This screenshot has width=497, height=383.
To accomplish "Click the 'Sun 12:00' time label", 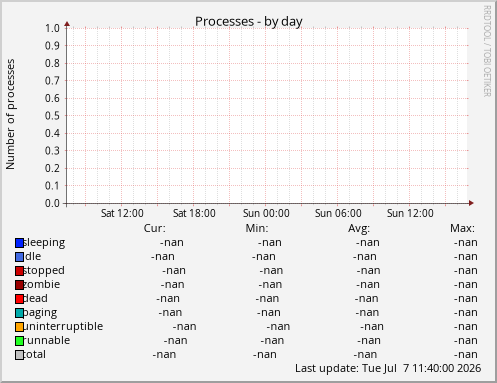I will 410,213.
